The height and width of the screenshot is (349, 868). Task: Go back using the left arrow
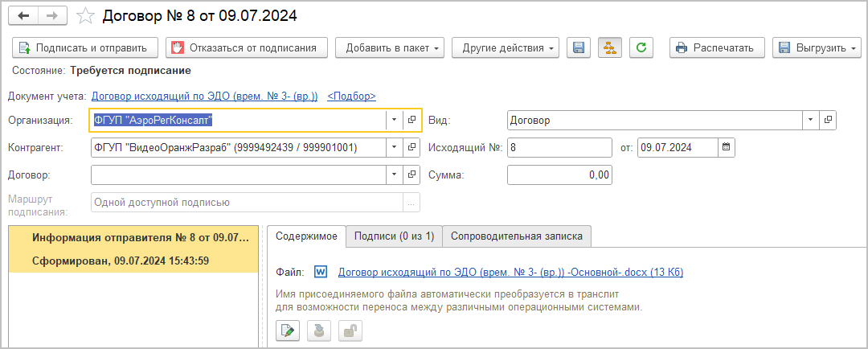[25, 15]
